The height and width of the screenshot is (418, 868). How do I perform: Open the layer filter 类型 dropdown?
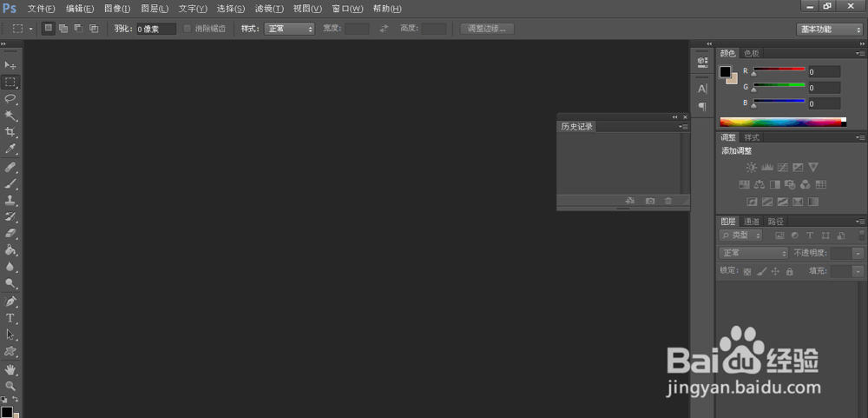click(x=740, y=236)
